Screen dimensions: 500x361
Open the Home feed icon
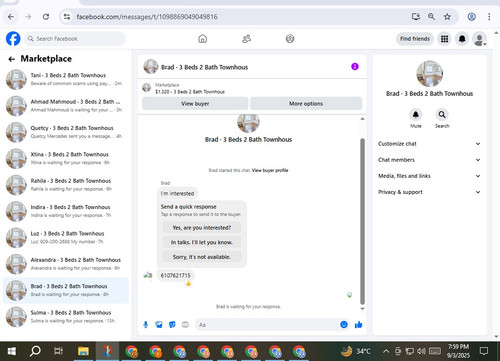point(202,39)
